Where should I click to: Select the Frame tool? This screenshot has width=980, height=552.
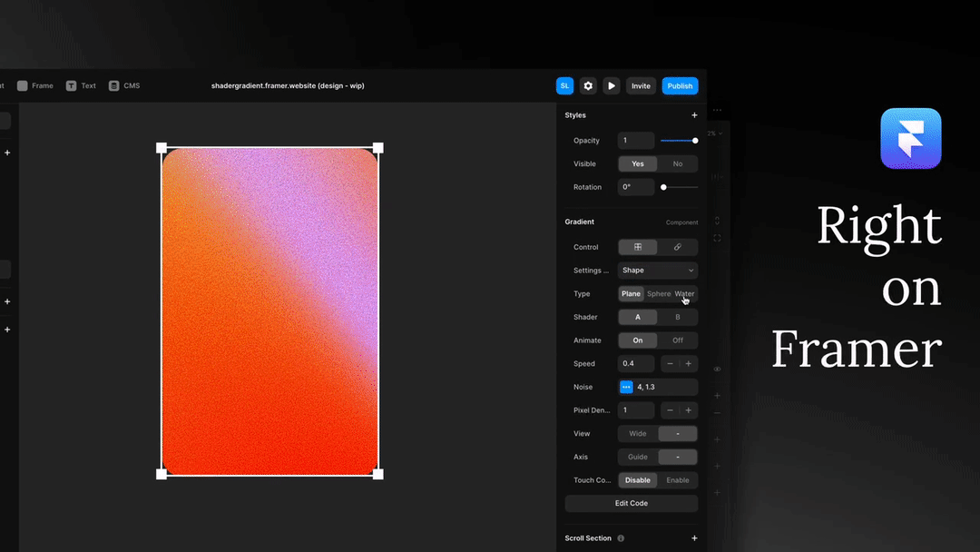[35, 85]
